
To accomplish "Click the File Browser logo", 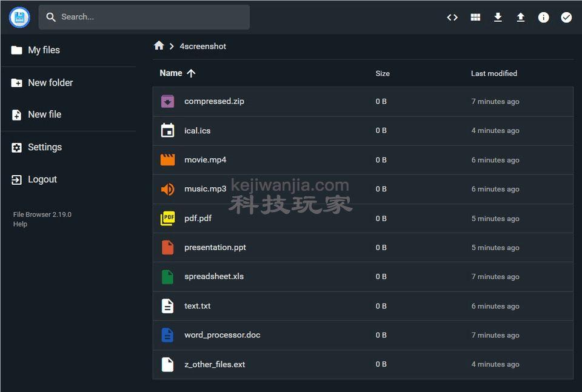I will (19, 17).
